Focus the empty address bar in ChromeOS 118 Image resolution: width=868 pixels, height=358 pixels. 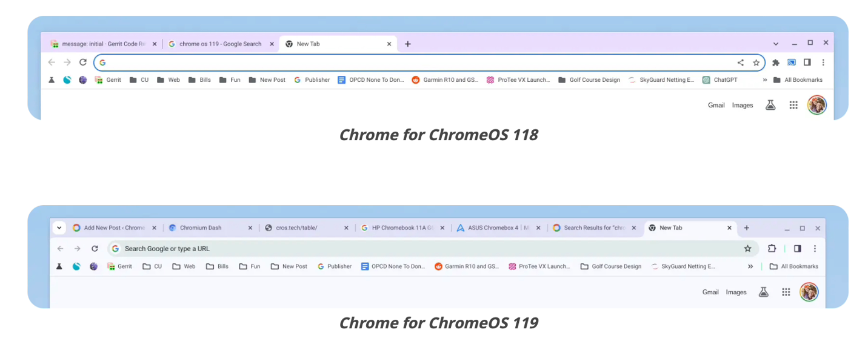pos(429,62)
